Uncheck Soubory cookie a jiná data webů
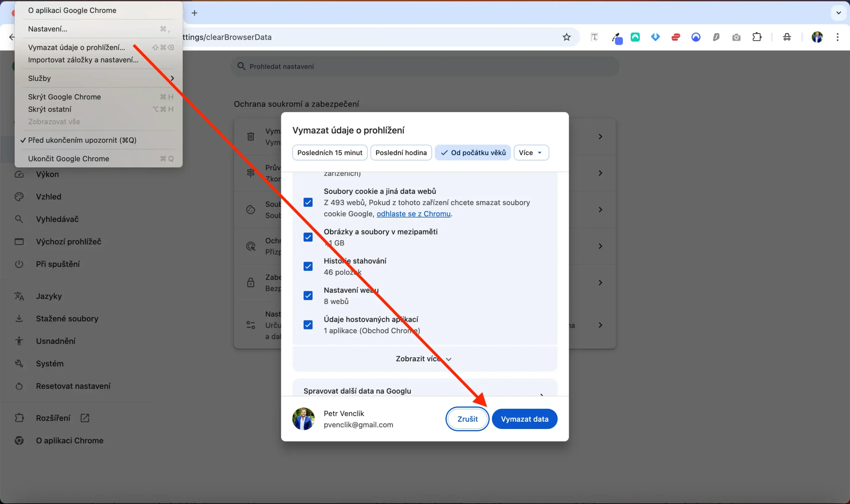Image resolution: width=850 pixels, height=504 pixels. [307, 202]
